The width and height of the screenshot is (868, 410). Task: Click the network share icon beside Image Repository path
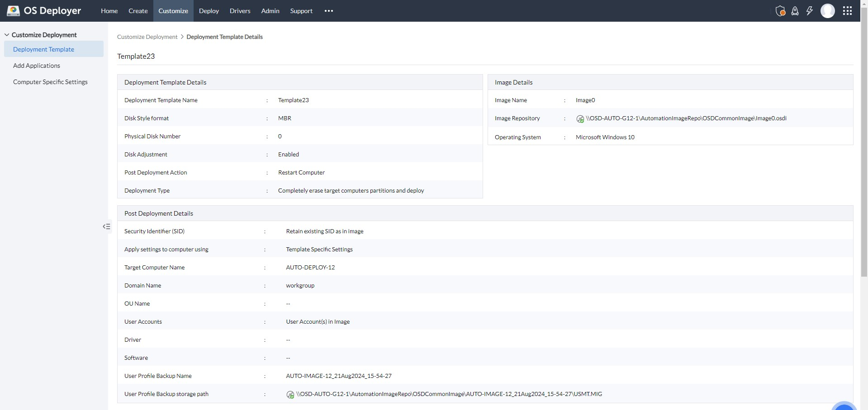[579, 119]
